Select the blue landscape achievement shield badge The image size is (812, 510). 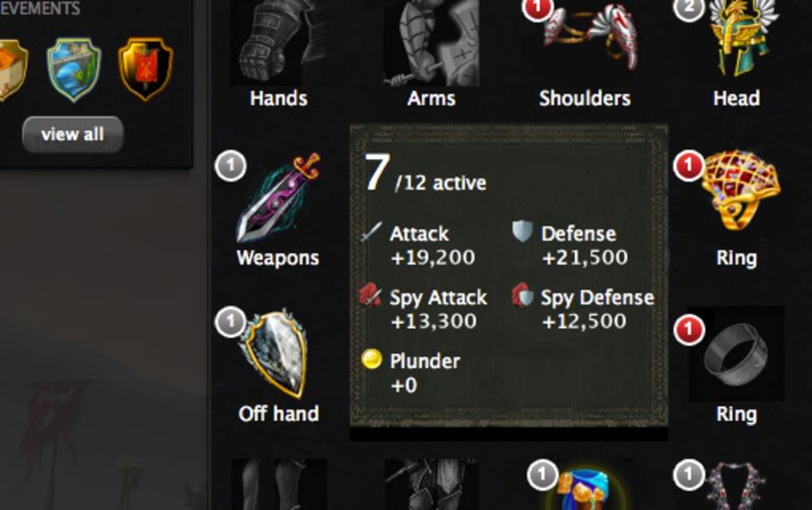[74, 69]
